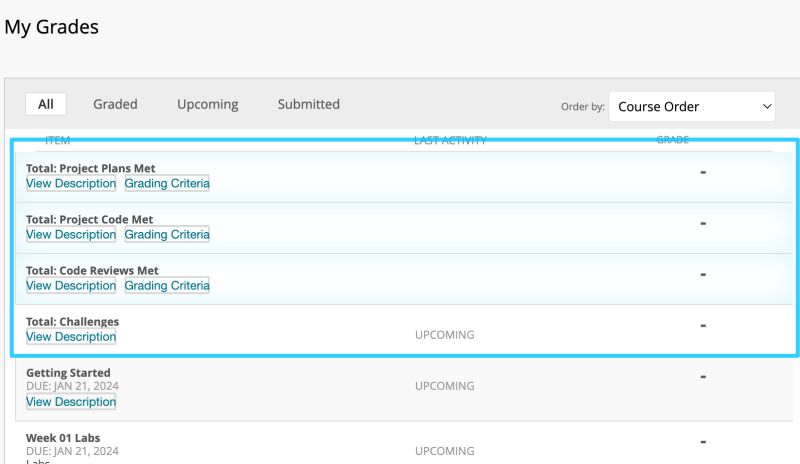
Task: Click the due date under Week 01 Labs
Action: [72, 451]
